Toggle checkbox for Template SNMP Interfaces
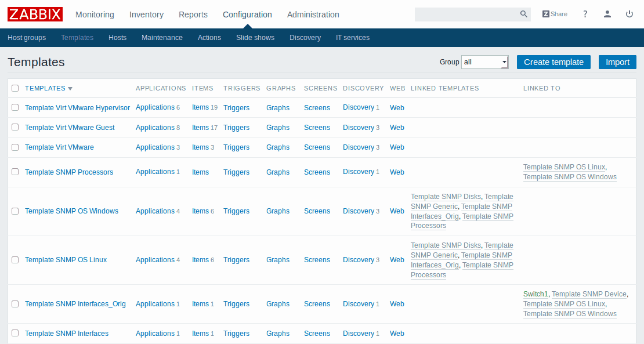644x344 pixels. 15,333
